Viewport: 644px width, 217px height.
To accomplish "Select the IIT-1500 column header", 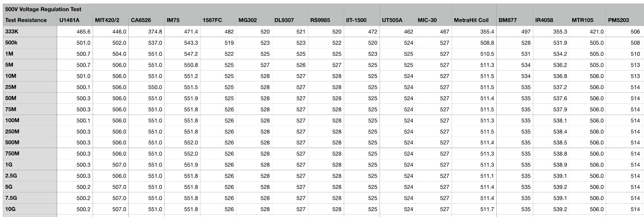I will click(x=356, y=20).
